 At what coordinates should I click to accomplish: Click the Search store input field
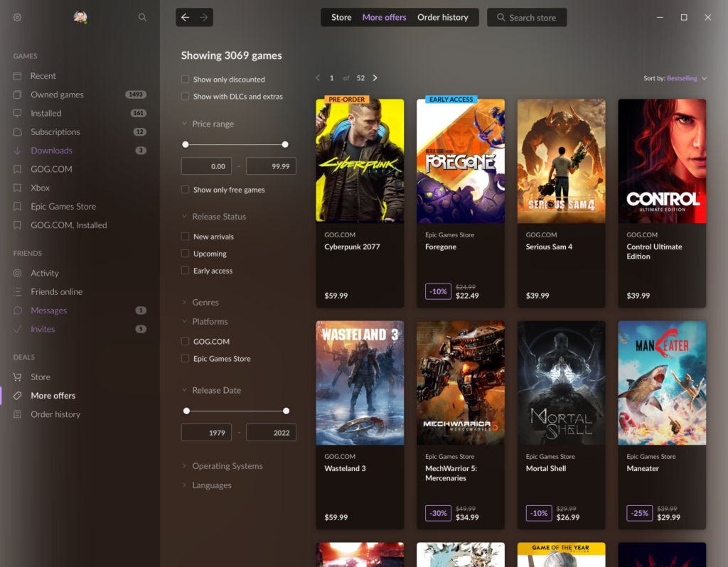tap(532, 18)
